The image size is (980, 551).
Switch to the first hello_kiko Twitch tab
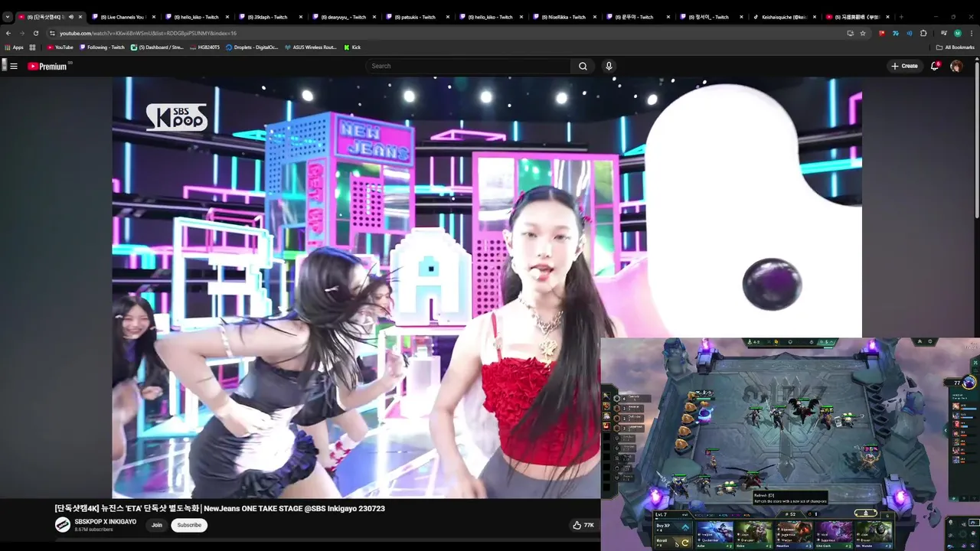(196, 17)
